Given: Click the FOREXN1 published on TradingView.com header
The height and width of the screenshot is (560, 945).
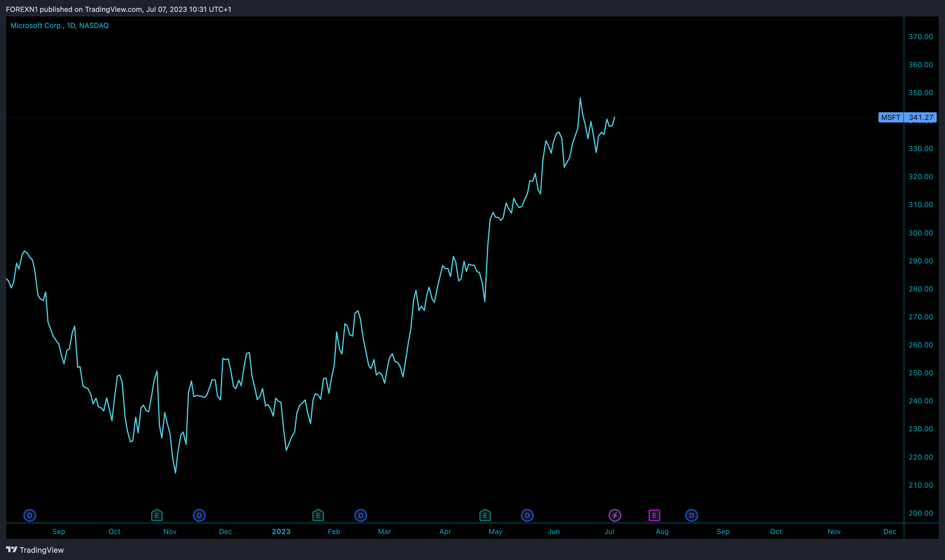Looking at the screenshot, I should click(119, 9).
